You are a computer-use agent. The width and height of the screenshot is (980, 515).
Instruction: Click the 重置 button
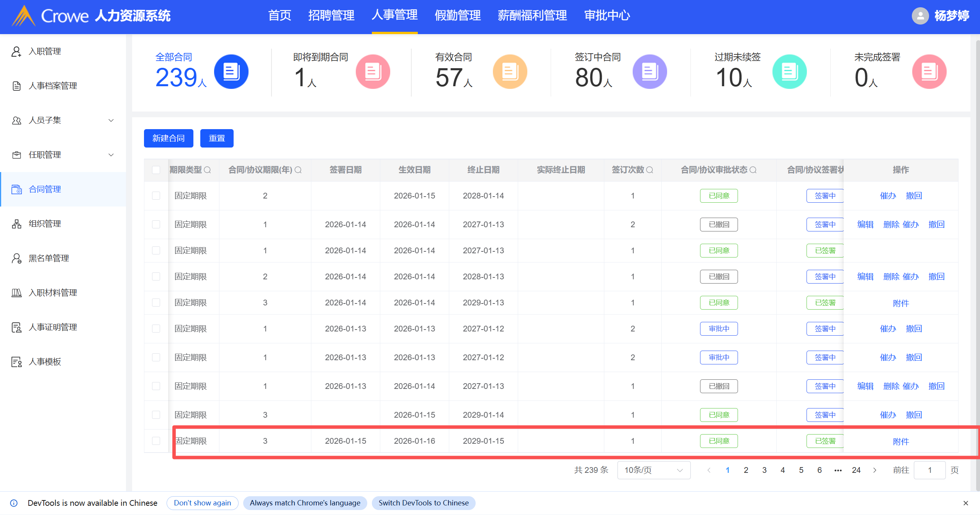coord(217,138)
